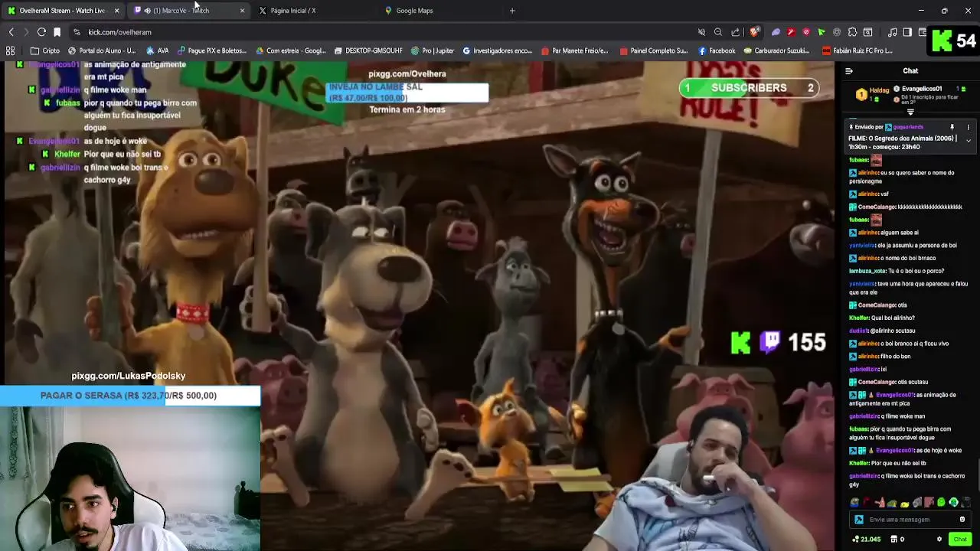Open the zoom magnifier in address bar
The height and width of the screenshot is (551, 980).
718,32
